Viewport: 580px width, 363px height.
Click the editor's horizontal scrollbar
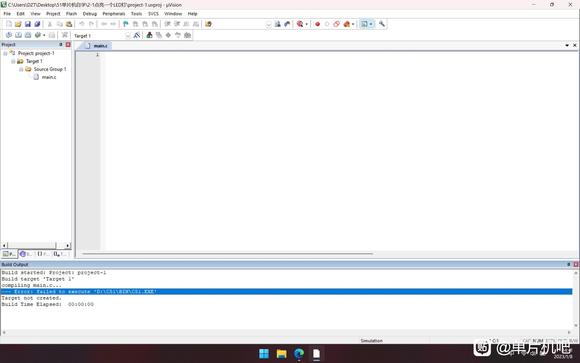point(227,254)
